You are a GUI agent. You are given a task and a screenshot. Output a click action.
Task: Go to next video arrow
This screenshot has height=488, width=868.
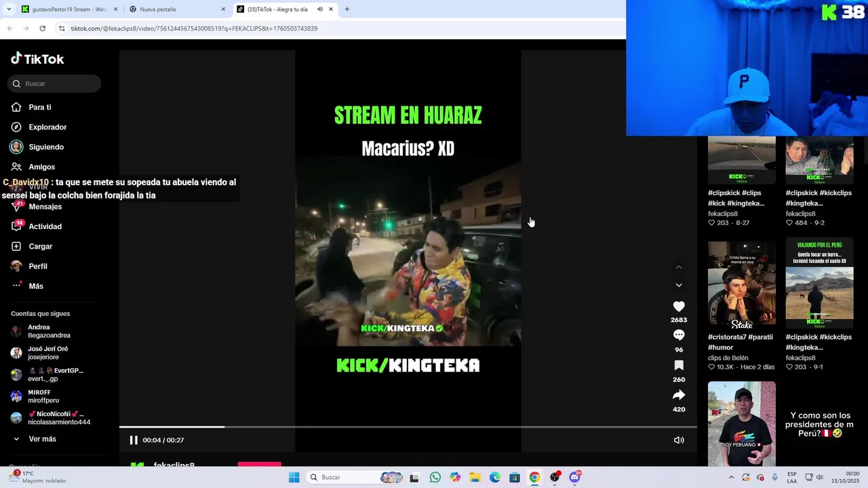(679, 285)
